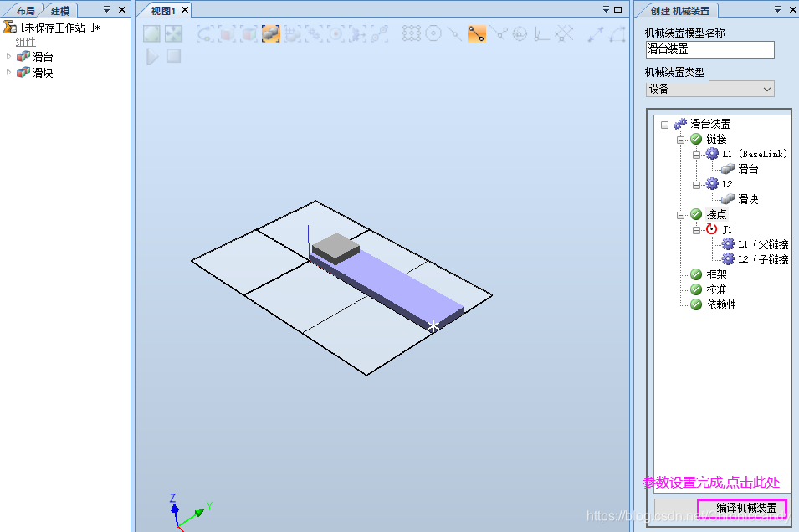Select the 滑台装置 mechanism gears icon
The width and height of the screenshot is (799, 532).
pyautogui.click(x=679, y=124)
